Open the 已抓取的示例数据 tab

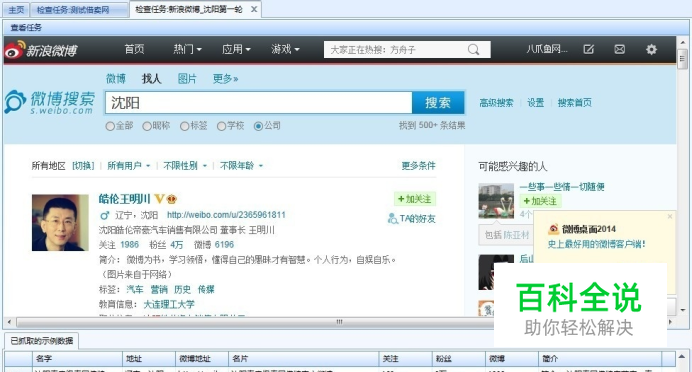(x=41, y=341)
